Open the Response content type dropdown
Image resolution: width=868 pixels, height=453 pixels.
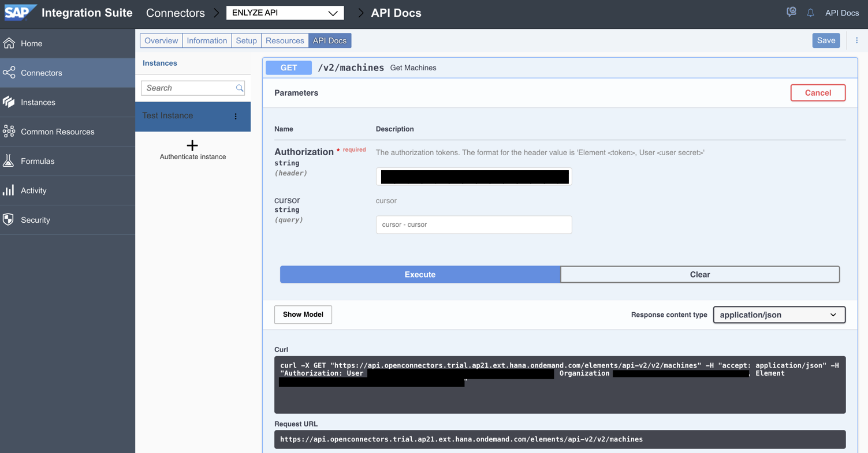pyautogui.click(x=778, y=315)
